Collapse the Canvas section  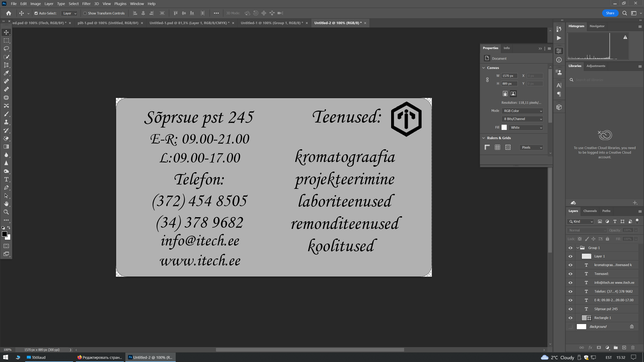[x=483, y=68]
